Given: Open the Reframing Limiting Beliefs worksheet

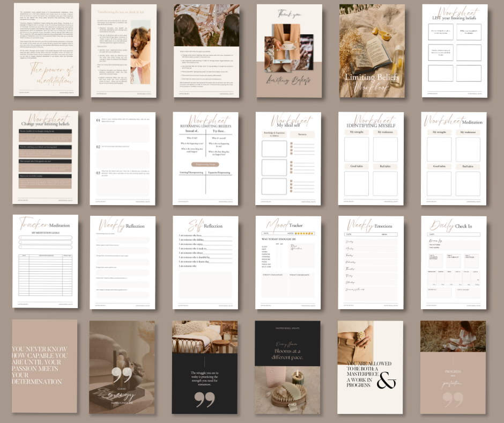Looking at the screenshot, I should (x=206, y=158).
